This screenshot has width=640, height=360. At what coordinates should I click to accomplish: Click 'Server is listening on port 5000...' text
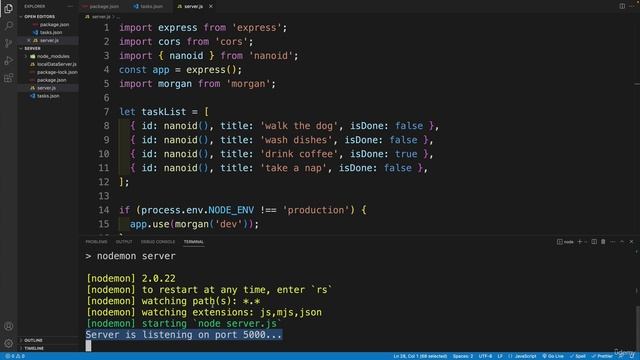[184, 335]
